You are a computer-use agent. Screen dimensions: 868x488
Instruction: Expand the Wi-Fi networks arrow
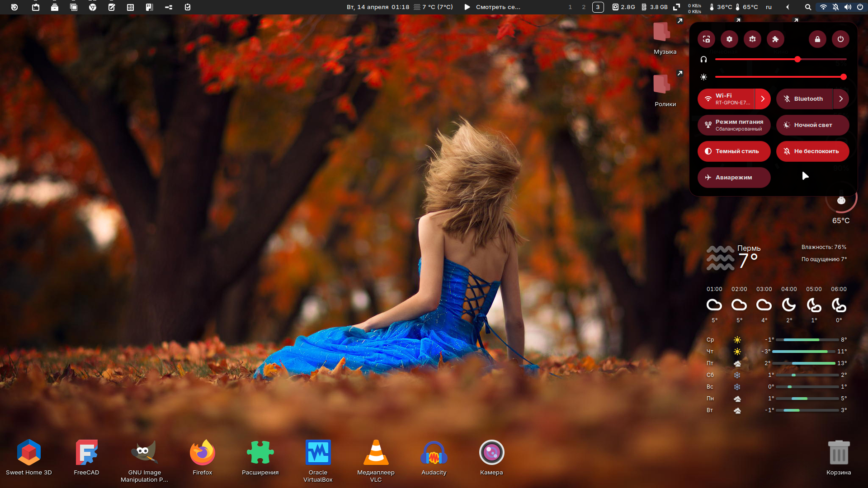pos(763,99)
